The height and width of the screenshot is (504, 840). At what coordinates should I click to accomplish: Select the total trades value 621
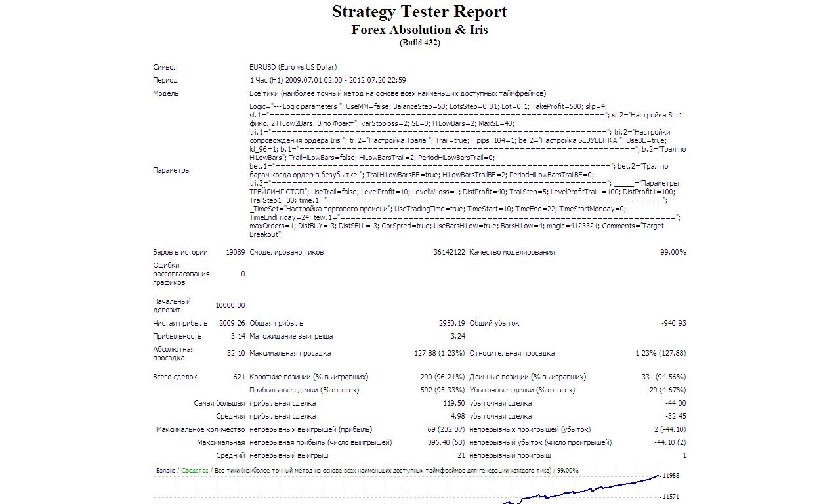(239, 377)
